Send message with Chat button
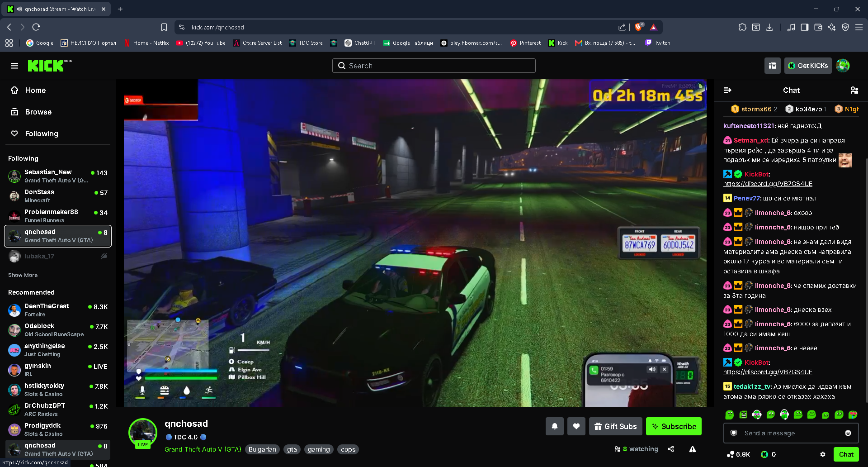The image size is (868, 467). click(x=846, y=454)
